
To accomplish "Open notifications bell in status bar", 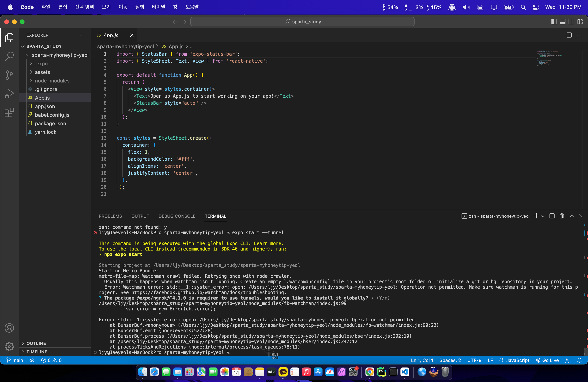I will 579,360.
